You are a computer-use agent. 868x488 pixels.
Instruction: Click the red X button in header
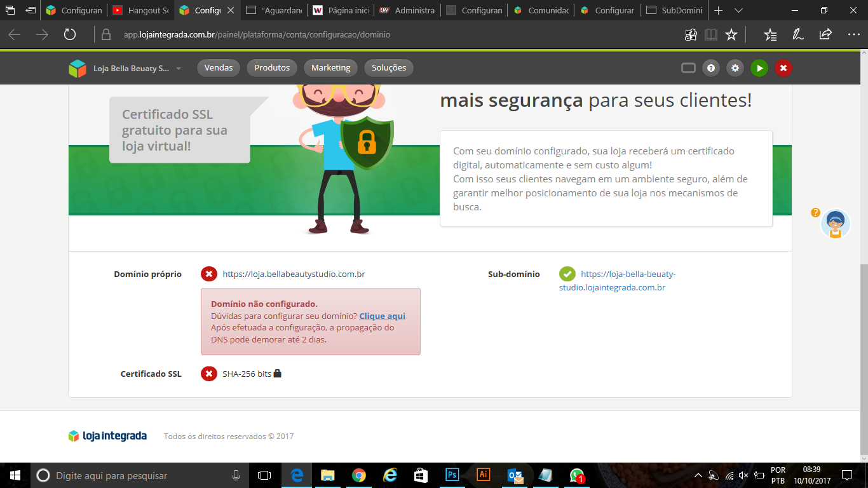783,68
